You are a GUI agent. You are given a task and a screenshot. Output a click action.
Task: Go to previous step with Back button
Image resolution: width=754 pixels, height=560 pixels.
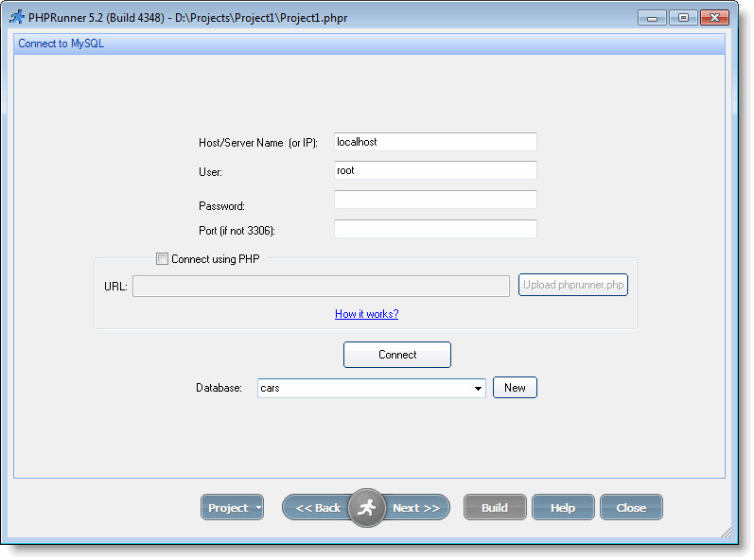pos(317,508)
